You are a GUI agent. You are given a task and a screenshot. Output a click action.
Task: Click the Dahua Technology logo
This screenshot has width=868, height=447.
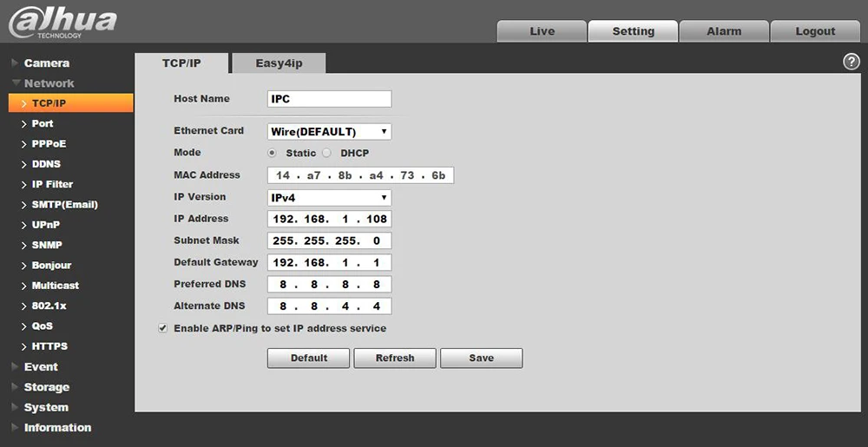(x=62, y=22)
